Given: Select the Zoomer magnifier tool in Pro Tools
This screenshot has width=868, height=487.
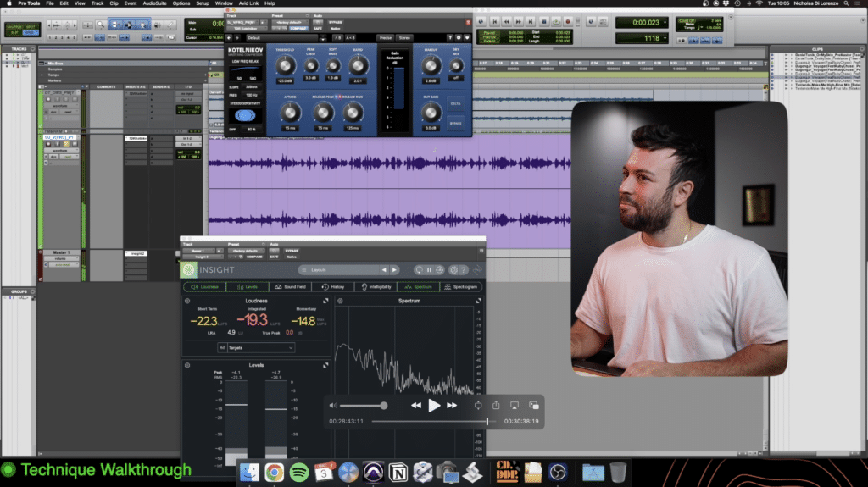Looking at the screenshot, I should point(101,25).
